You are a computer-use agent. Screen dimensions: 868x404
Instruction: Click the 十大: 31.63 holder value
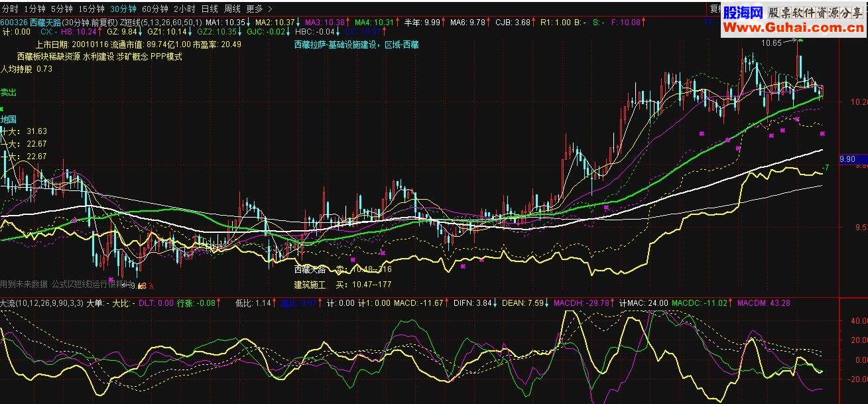(x=24, y=131)
